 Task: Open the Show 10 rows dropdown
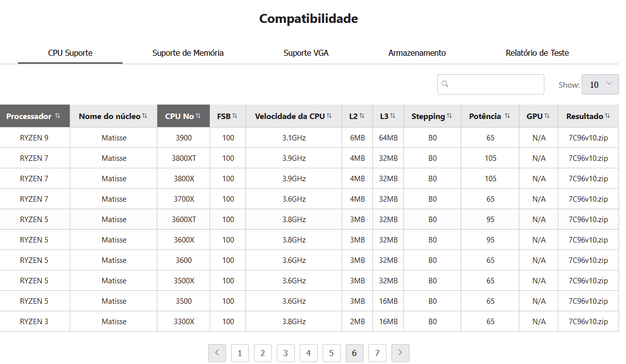(x=600, y=85)
